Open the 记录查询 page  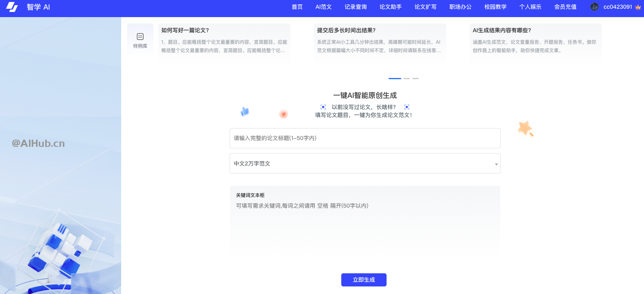[x=356, y=7]
